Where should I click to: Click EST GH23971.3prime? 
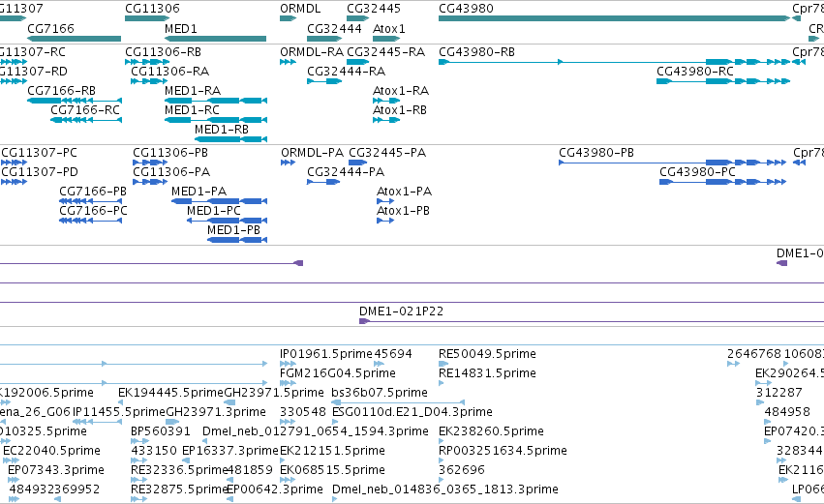tap(216, 412)
